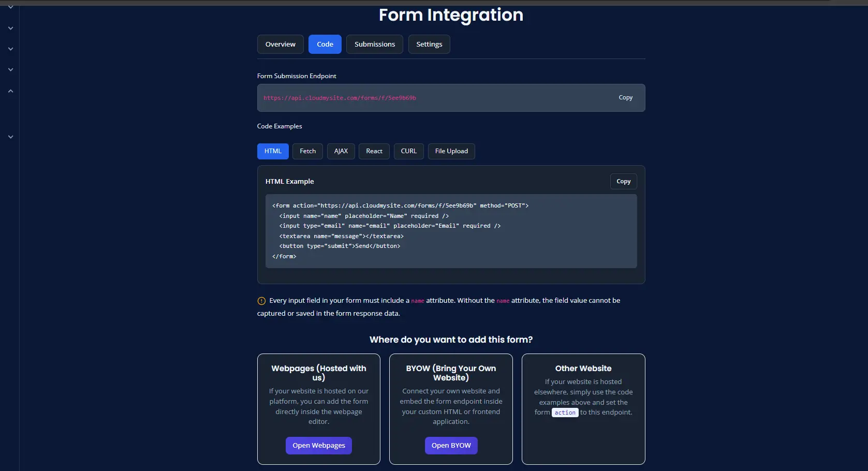Expand the second sidebar section
The image size is (868, 471).
point(10,28)
